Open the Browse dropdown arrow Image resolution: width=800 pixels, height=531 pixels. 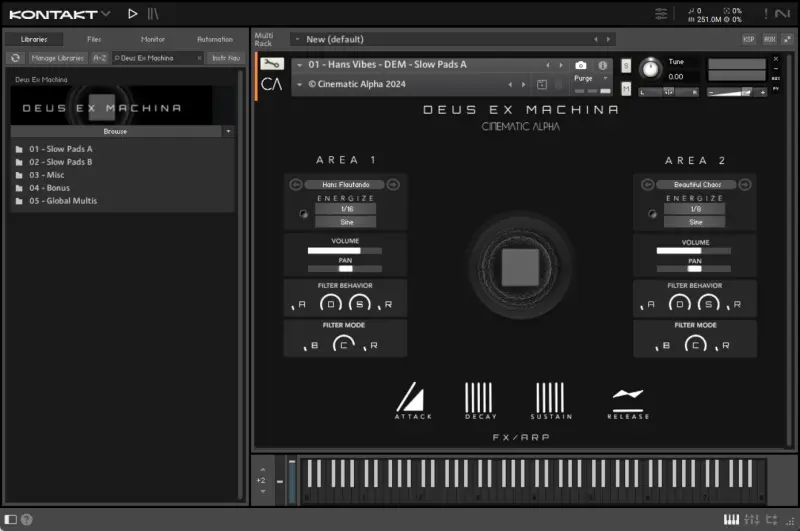[x=228, y=132]
